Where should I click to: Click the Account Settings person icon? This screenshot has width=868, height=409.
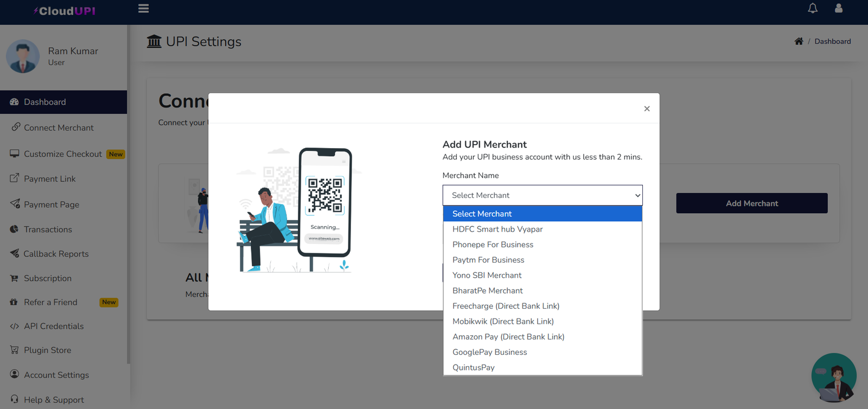14,374
